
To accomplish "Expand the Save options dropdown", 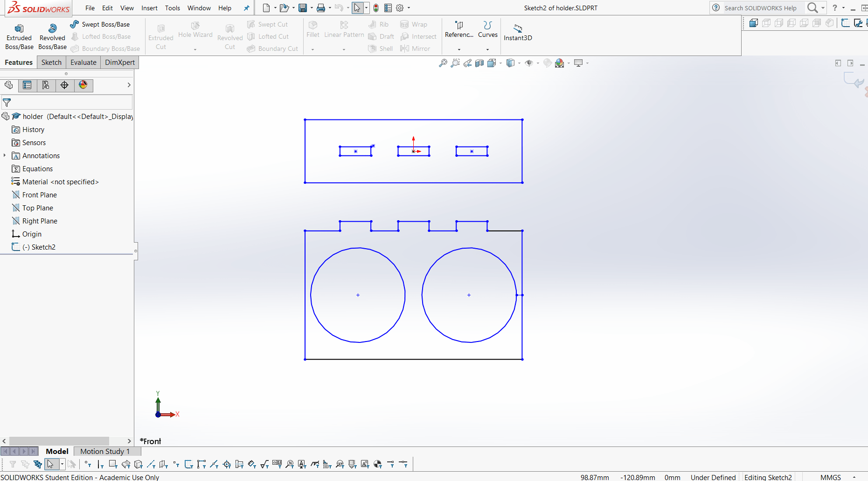I will [311, 8].
